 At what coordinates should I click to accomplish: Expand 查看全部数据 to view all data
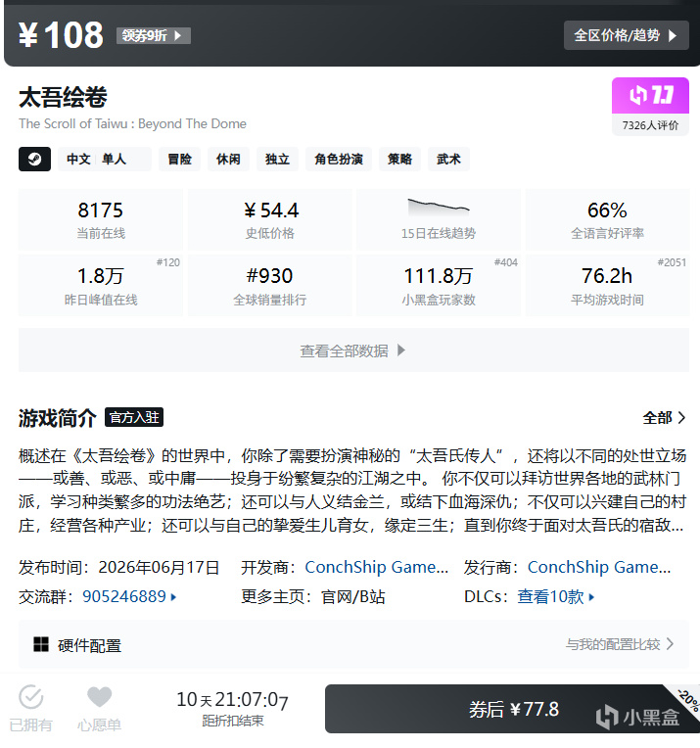coord(353,351)
